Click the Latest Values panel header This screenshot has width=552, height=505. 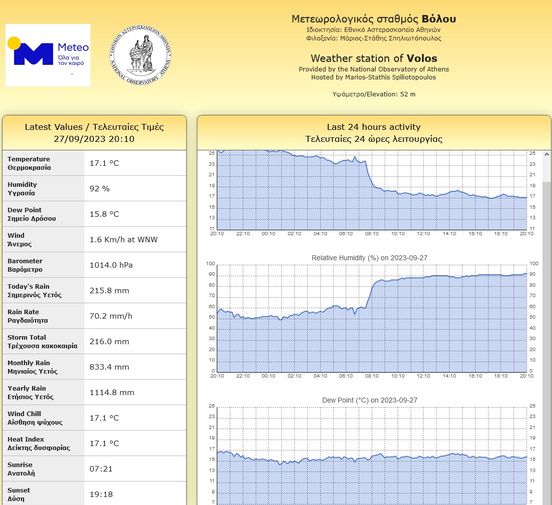94,133
